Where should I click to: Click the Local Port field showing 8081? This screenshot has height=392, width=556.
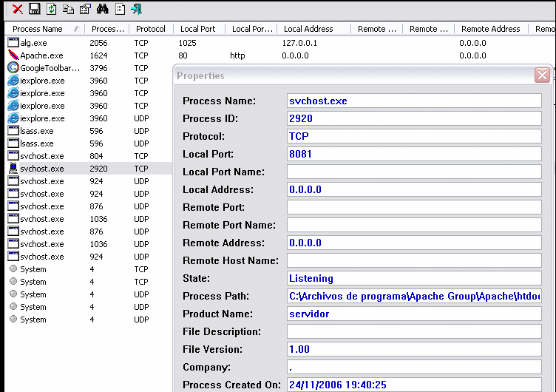click(x=414, y=154)
